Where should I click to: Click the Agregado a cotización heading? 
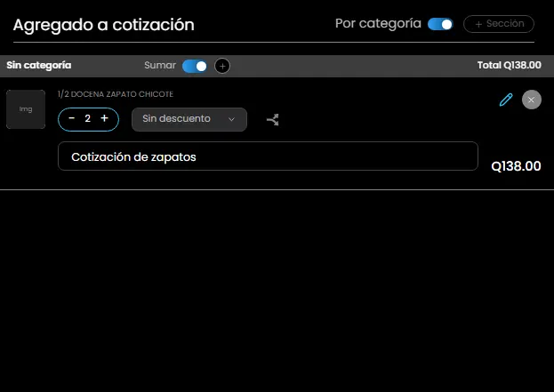104,25
